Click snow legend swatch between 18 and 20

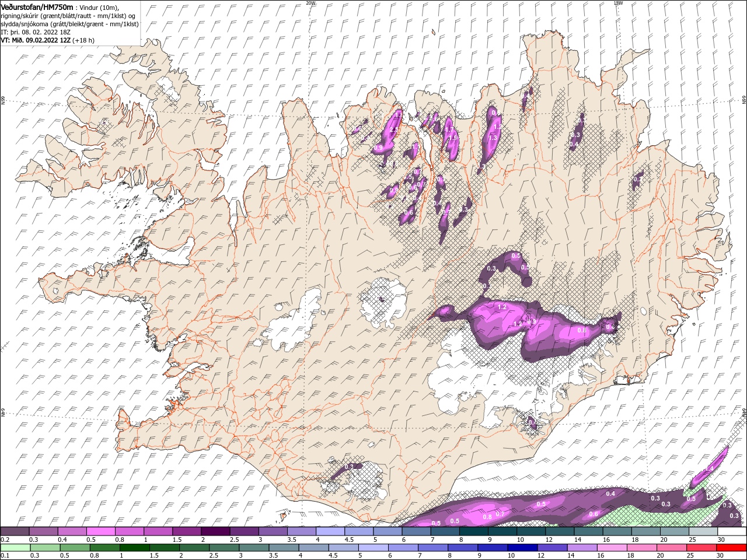point(647,531)
